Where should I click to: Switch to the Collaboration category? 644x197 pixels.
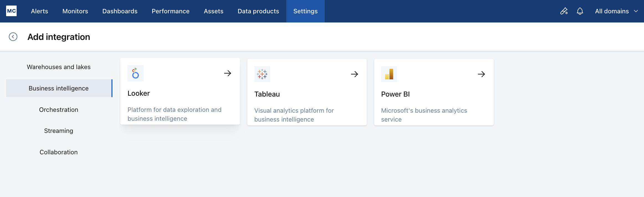coord(59,152)
